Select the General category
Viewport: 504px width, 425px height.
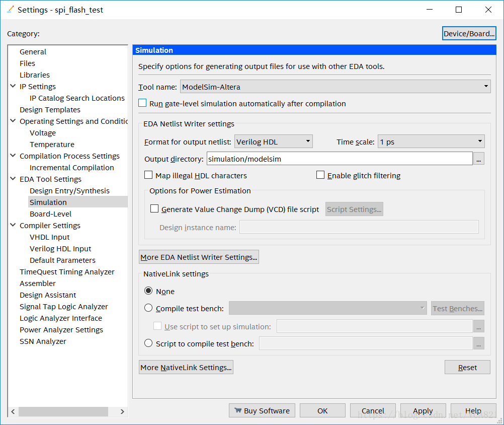(33, 52)
